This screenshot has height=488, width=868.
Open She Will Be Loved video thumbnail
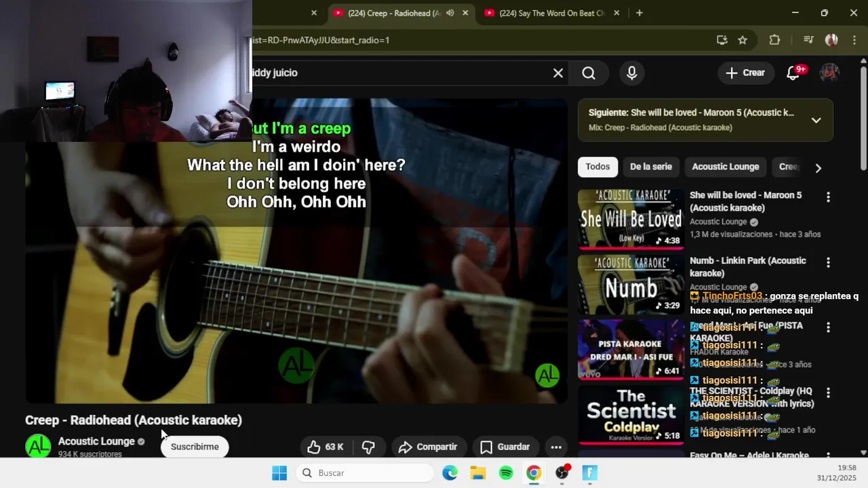coord(631,219)
